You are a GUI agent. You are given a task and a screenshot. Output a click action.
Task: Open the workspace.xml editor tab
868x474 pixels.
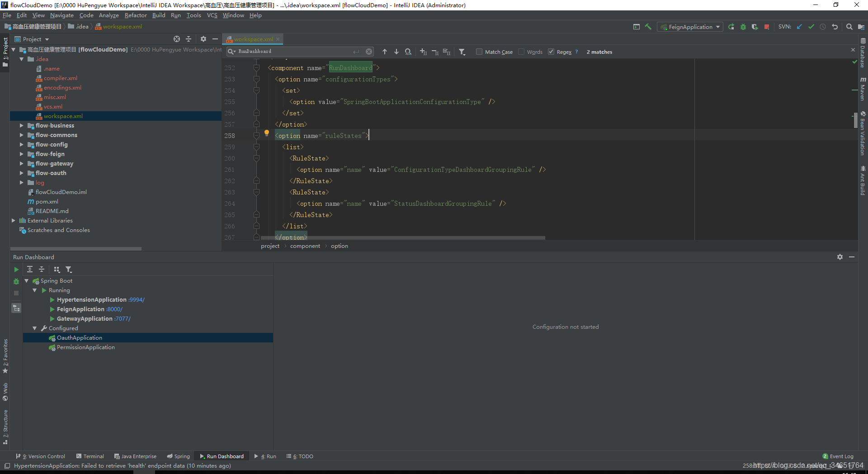coord(253,39)
